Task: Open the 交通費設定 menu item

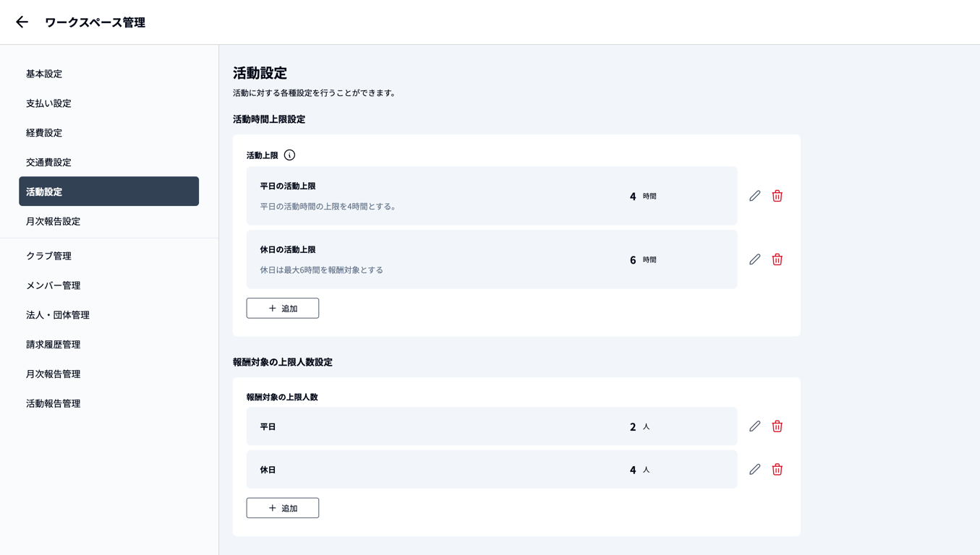Action: [x=48, y=163]
